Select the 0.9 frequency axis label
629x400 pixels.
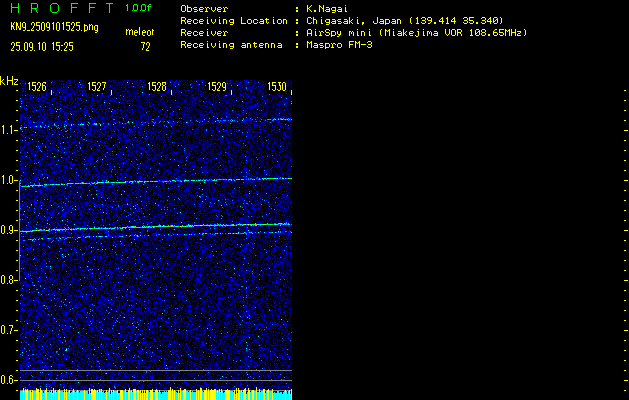[7, 230]
